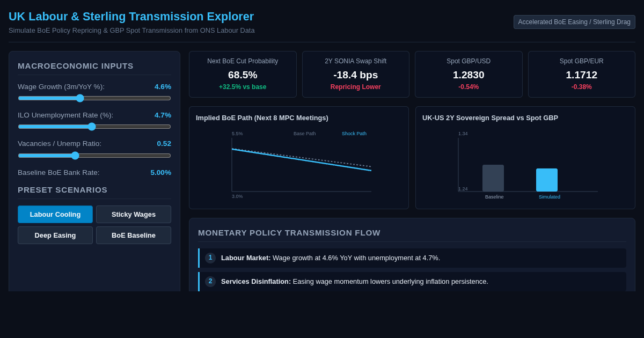Adjust the Vacancies / Unemp Ratio slider

click(94, 156)
